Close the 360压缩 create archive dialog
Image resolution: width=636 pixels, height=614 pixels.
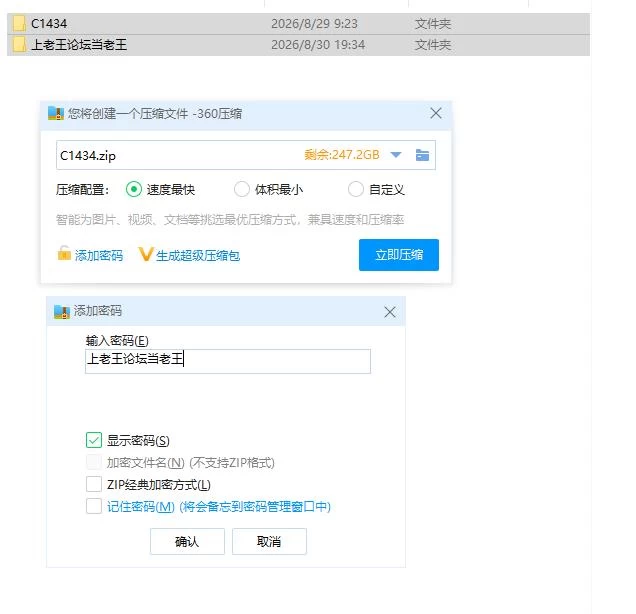pos(436,113)
